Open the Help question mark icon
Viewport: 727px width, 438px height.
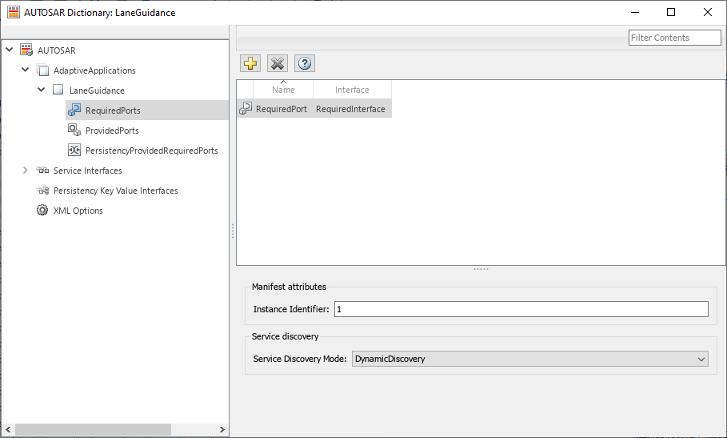tap(304, 63)
